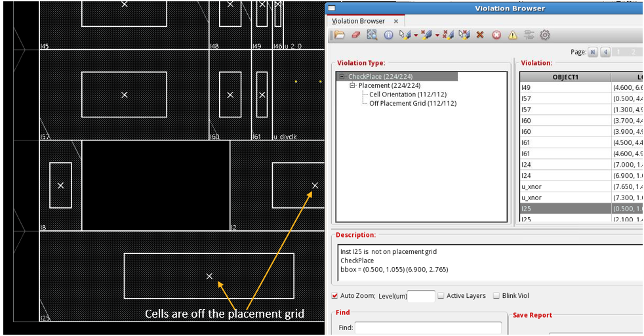
Task: Open the dropdown arrow beside the dehighlight marker icon
Action: (437, 35)
